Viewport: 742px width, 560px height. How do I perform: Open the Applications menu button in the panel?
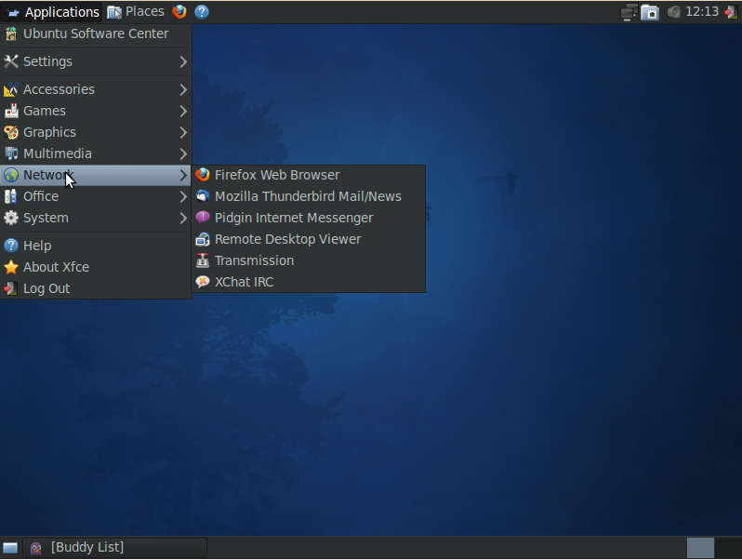click(51, 12)
